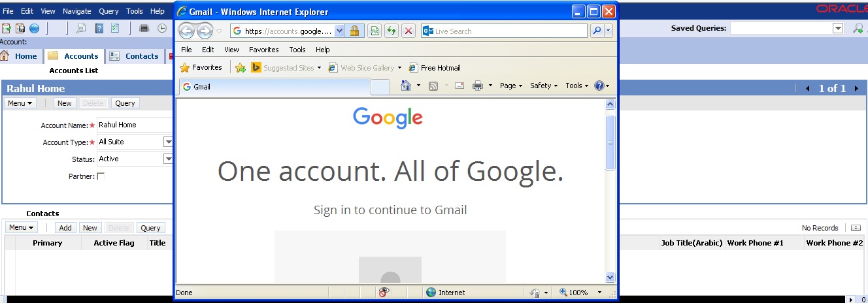Click the Query button in Rahul Home form

(x=125, y=103)
